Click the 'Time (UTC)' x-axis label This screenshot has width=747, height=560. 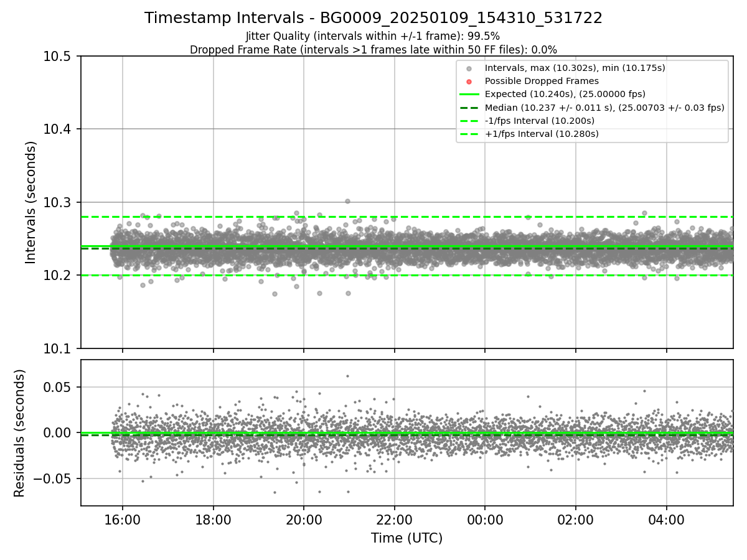[407, 538]
